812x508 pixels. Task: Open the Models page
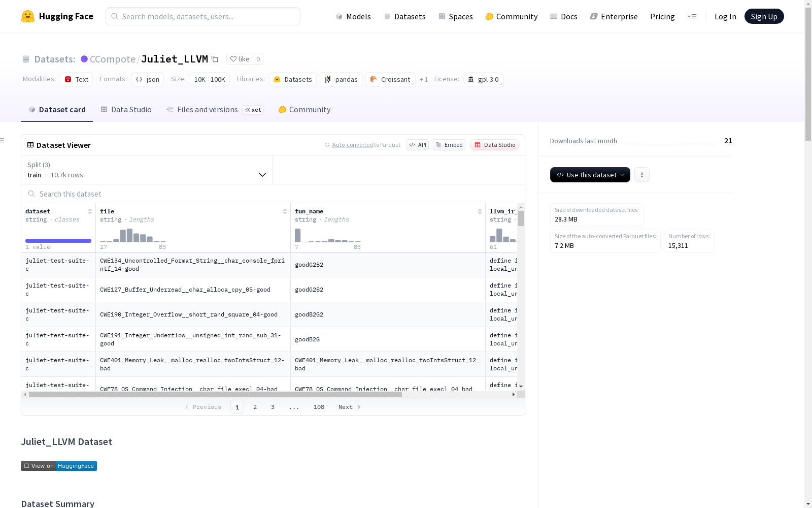pyautogui.click(x=353, y=16)
